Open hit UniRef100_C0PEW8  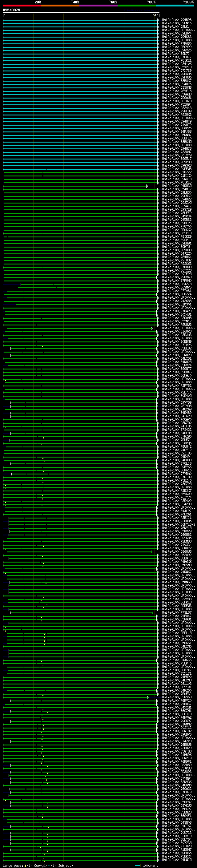(177, 169)
